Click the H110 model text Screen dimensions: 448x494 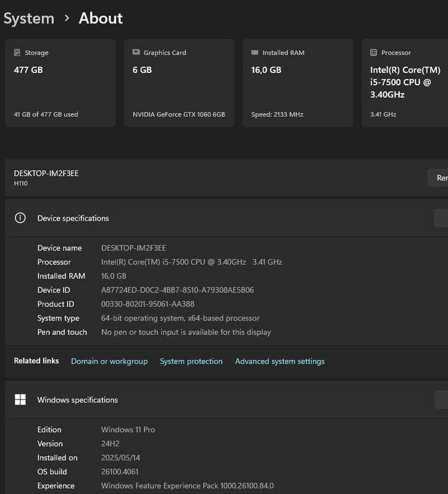20,183
